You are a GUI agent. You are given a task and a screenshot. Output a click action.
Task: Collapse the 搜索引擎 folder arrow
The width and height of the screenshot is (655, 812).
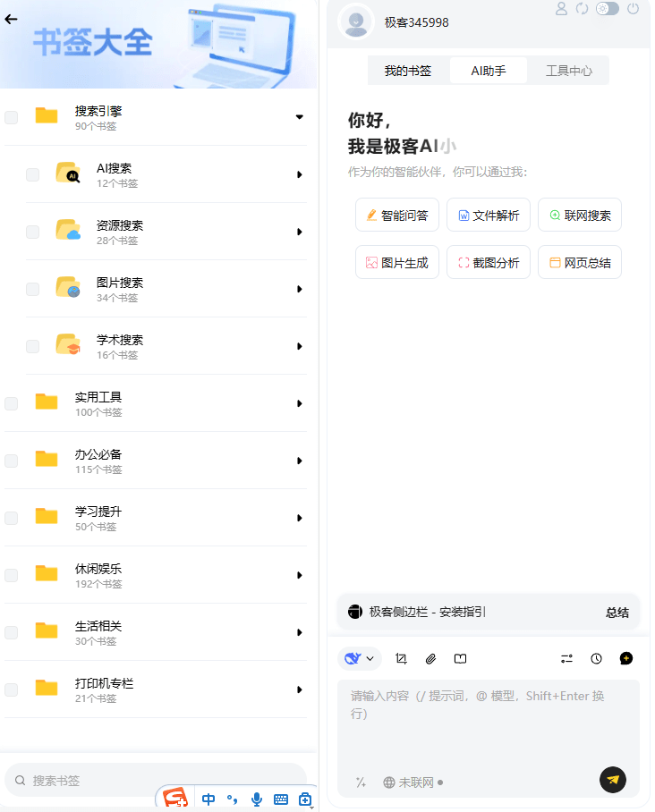click(300, 117)
